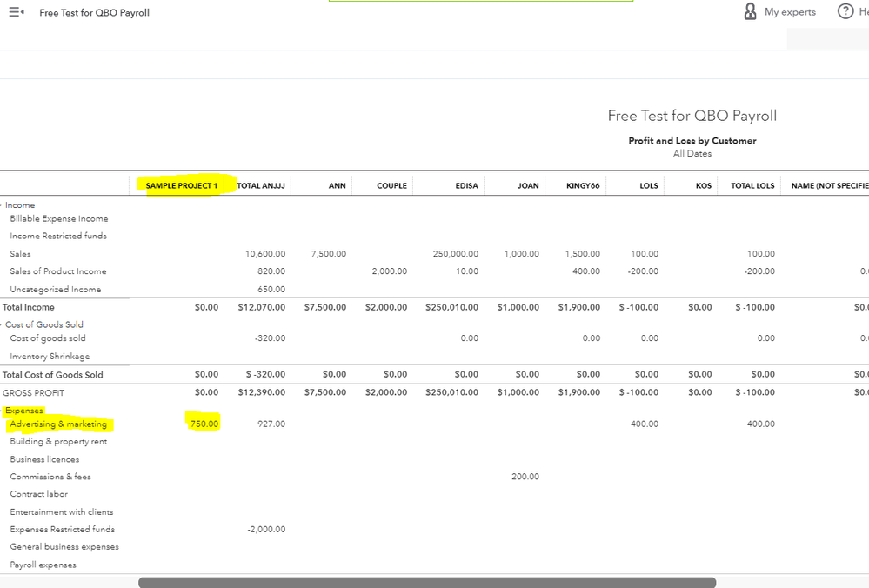This screenshot has height=588, width=869.
Task: Select the Billable Expense Income row
Action: click(59, 219)
